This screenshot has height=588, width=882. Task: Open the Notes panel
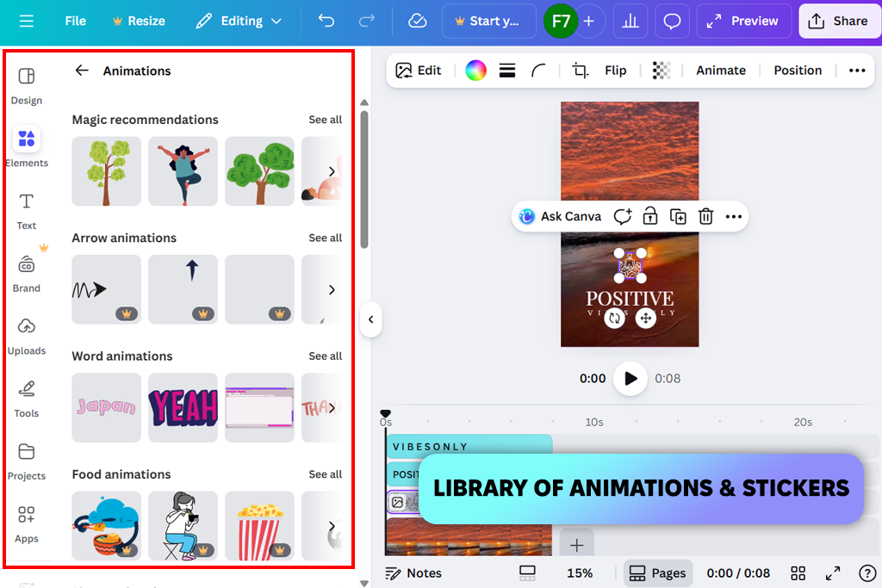coord(413,573)
